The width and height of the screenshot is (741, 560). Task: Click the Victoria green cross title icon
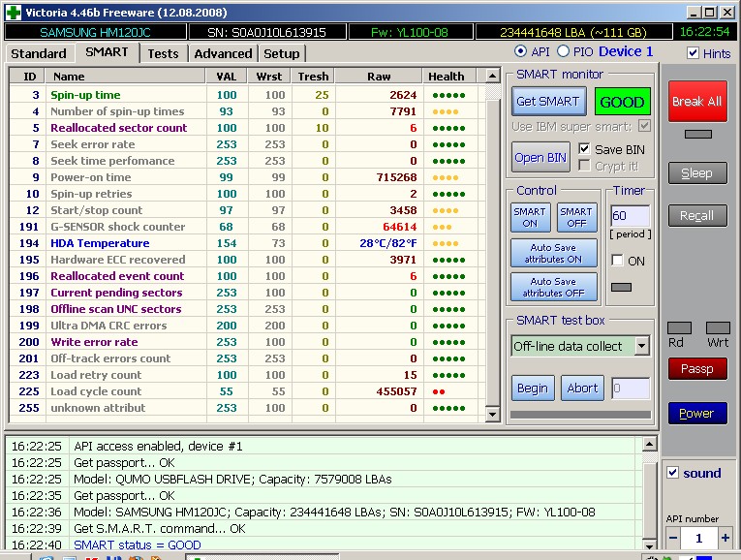(13, 12)
